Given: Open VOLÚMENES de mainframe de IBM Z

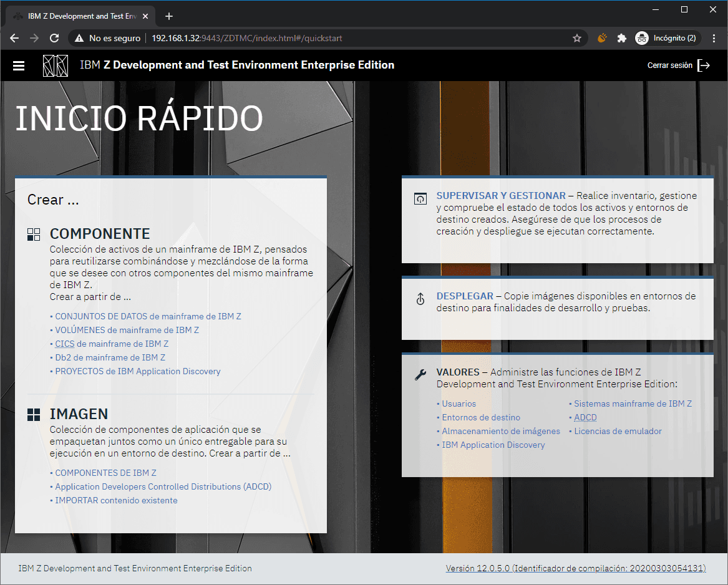Looking at the screenshot, I should point(127,330).
